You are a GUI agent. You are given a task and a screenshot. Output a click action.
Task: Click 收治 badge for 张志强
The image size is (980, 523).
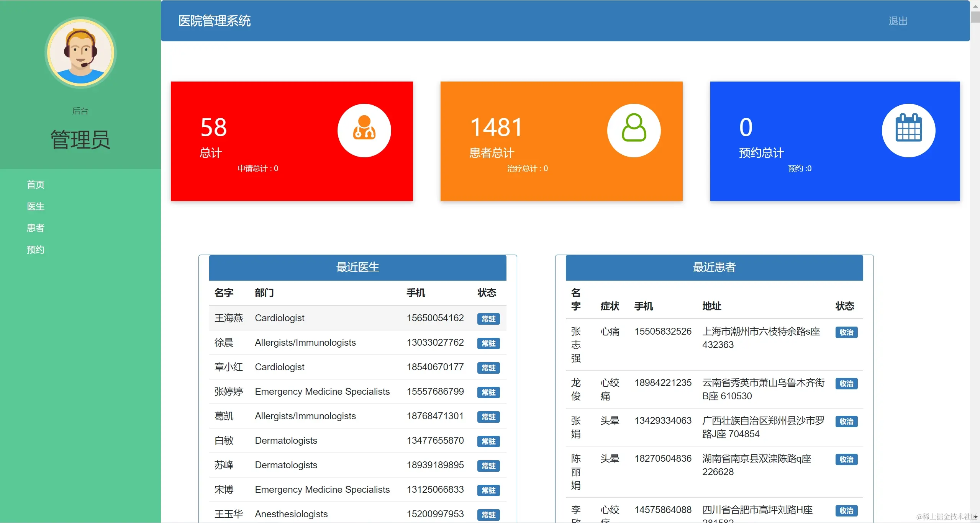tap(846, 332)
